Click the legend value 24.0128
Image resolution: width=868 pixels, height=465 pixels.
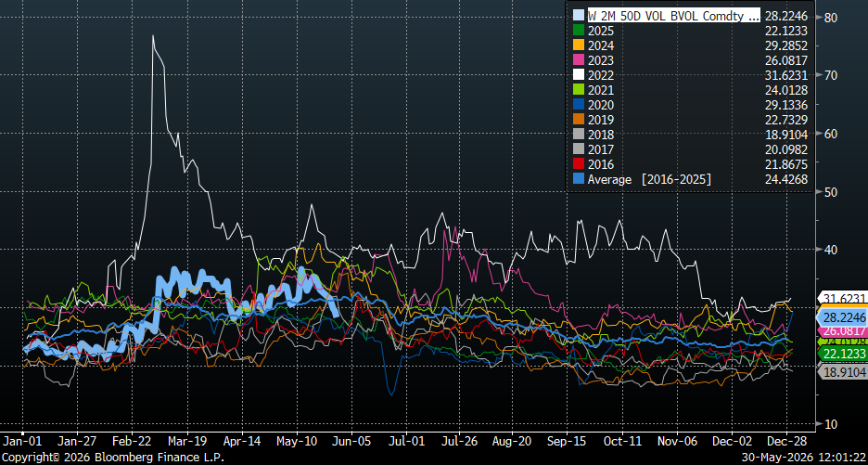pyautogui.click(x=786, y=90)
